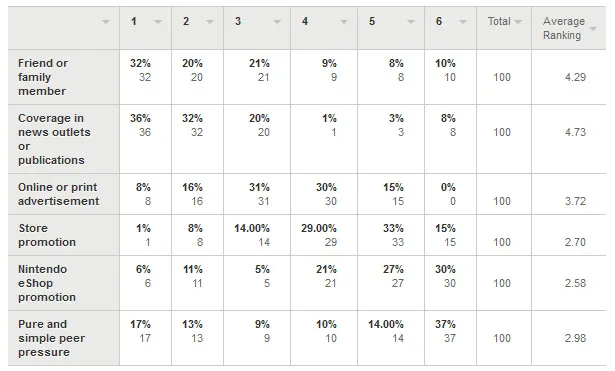
Task: Select the Friend or family member row label
Action: [x=43, y=77]
